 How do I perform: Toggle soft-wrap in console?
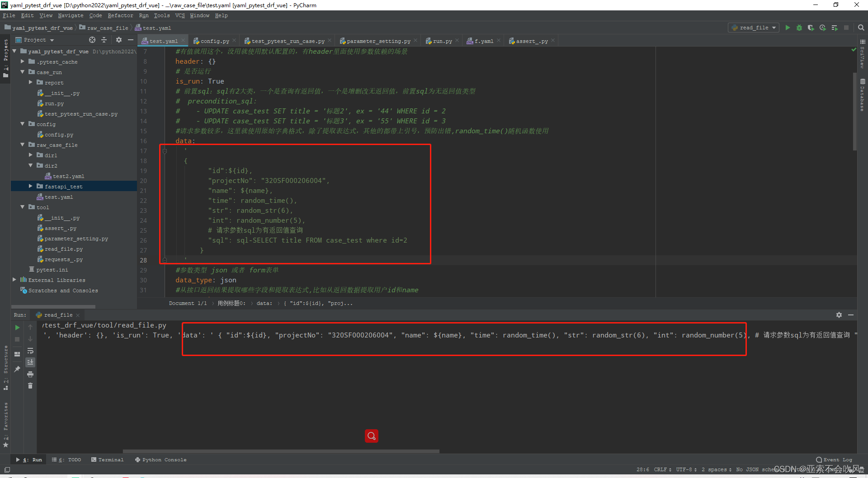tap(30, 351)
